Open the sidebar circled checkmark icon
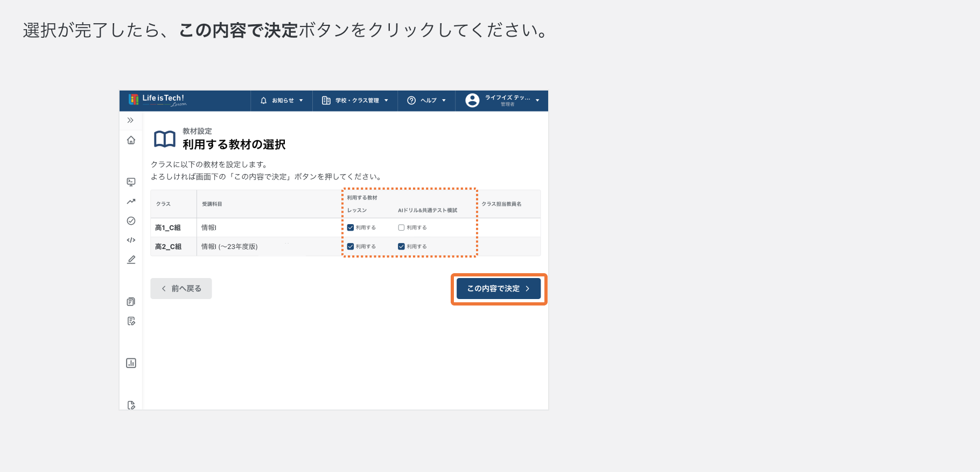 pos(131,221)
